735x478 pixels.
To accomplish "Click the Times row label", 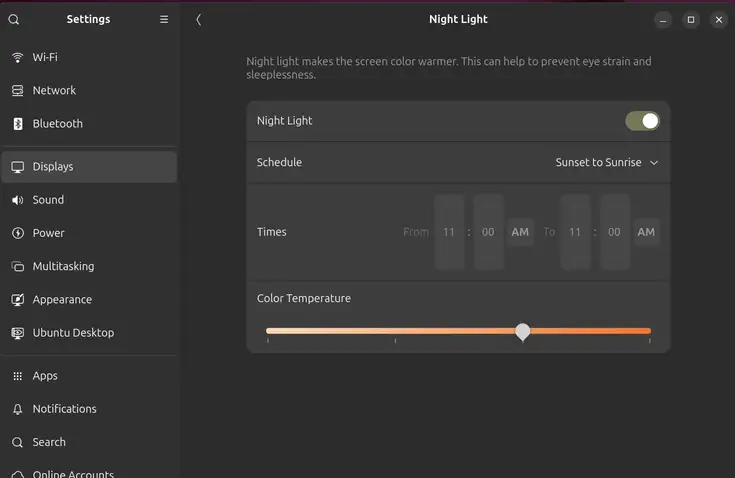I will [271, 232].
